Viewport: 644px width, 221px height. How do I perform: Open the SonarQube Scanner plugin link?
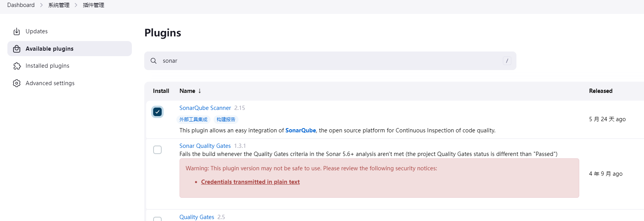click(x=205, y=108)
